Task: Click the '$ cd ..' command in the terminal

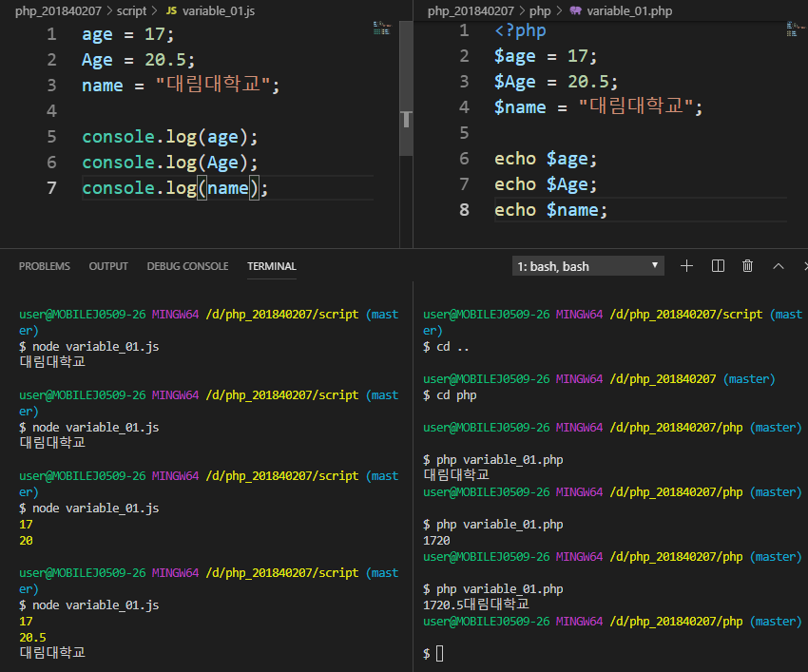Action: point(446,346)
